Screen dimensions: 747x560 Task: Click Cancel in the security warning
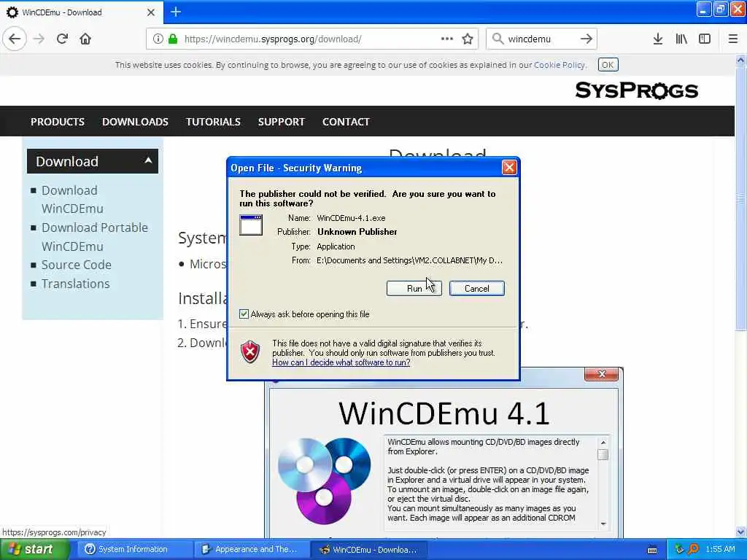[477, 288]
